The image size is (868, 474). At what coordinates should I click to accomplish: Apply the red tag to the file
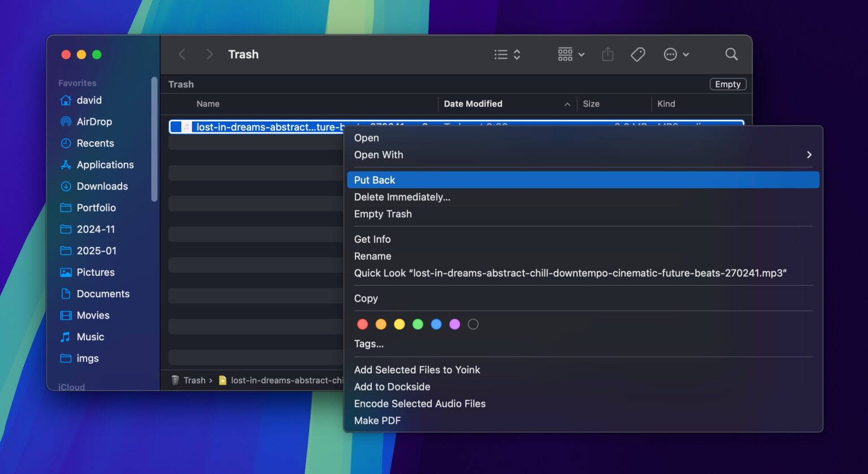point(362,324)
